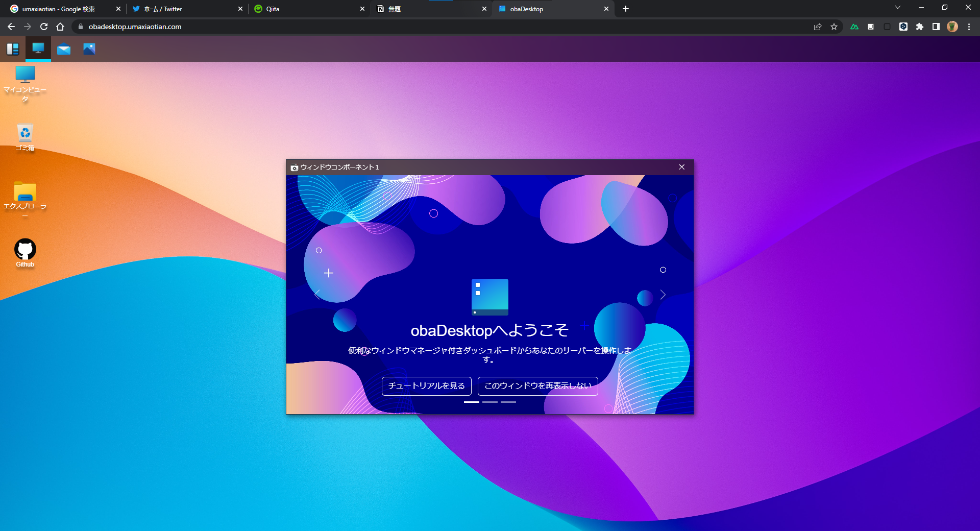980x531 pixels.
Task: Open the mail envelope icon in the taskbar
Action: click(x=64, y=49)
